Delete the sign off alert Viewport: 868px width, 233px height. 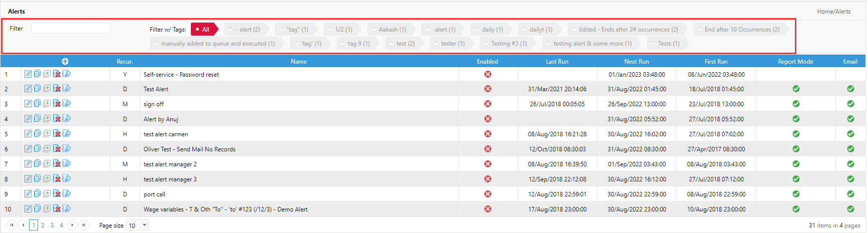57,104
